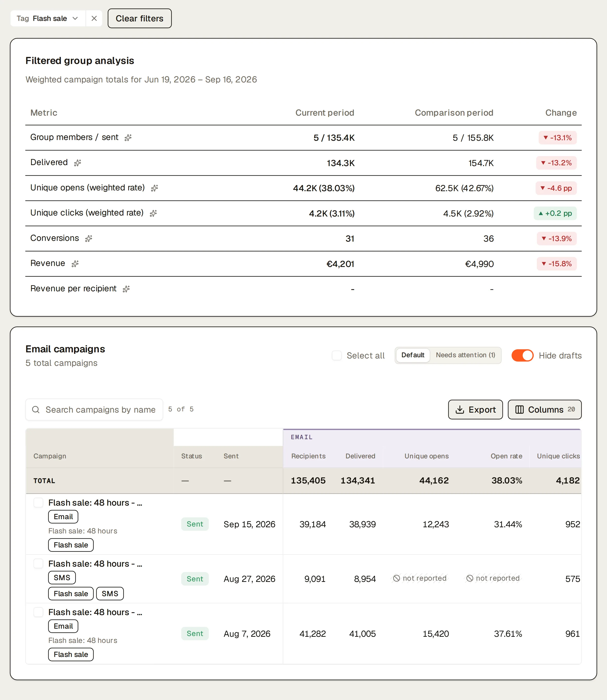The width and height of the screenshot is (607, 700).
Task: Click the +0.2 pp change badge
Action: coord(555,213)
